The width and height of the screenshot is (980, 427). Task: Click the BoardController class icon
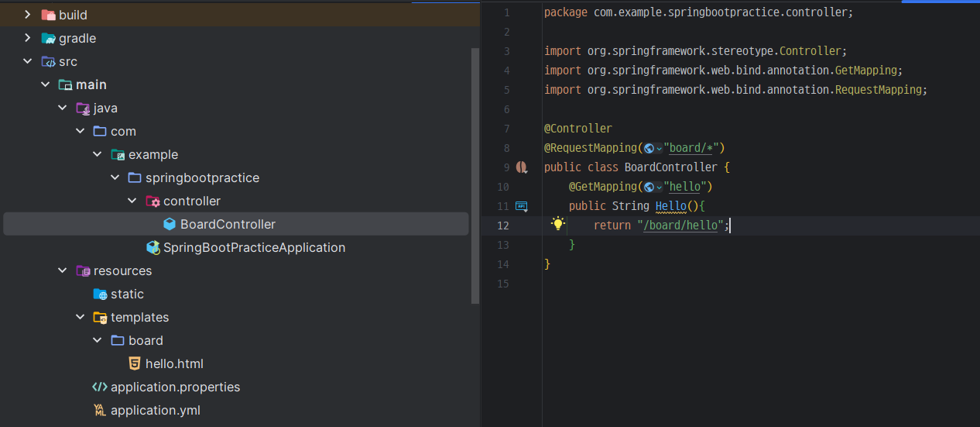[170, 224]
